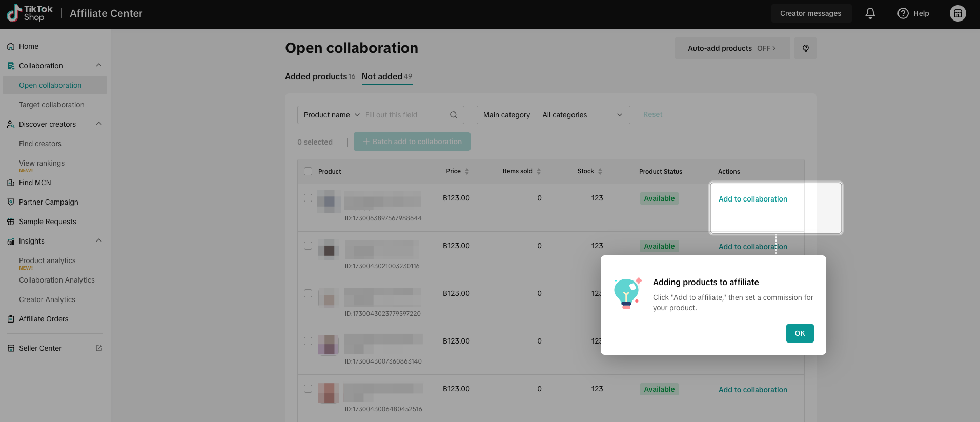Open Target collaboration in sidebar

pos(52,105)
